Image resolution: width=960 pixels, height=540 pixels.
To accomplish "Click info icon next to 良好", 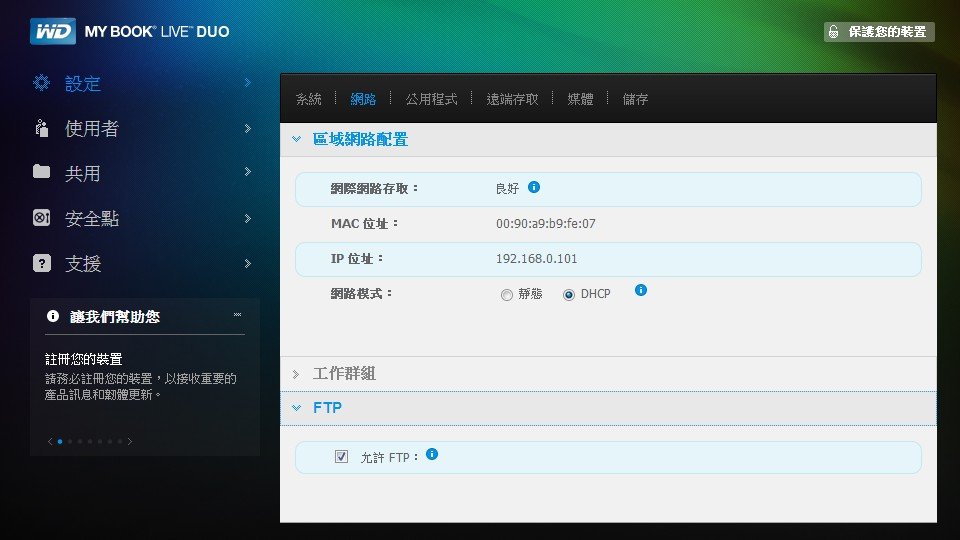I will 534,187.
